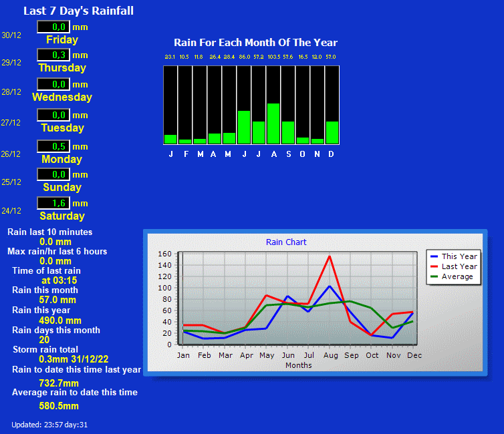Select Tuesday's 0,0 rainfall value box

(53, 115)
